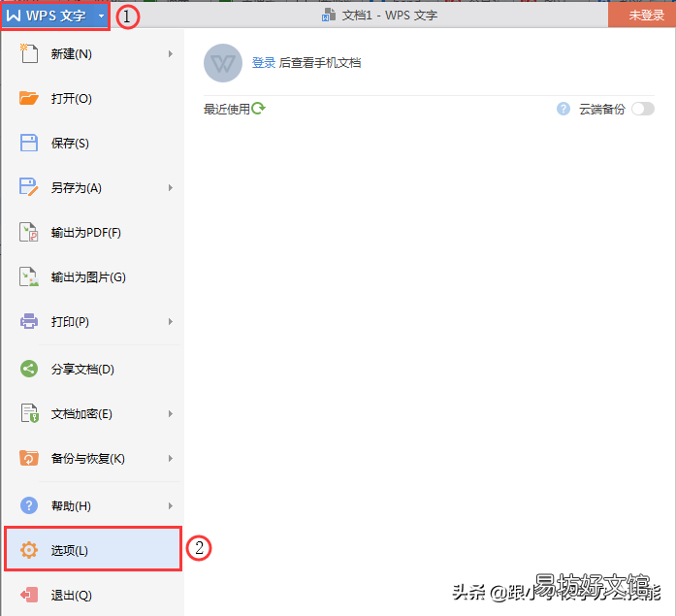Viewport: 676px width, 616px height.
Task: Choose 输出为图片(G) from the menu
Action: pos(92,276)
